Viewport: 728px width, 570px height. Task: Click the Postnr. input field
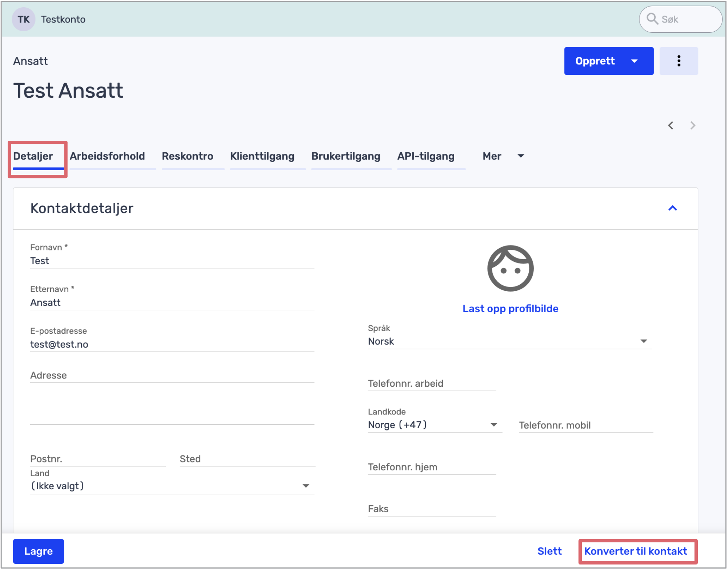click(x=98, y=459)
